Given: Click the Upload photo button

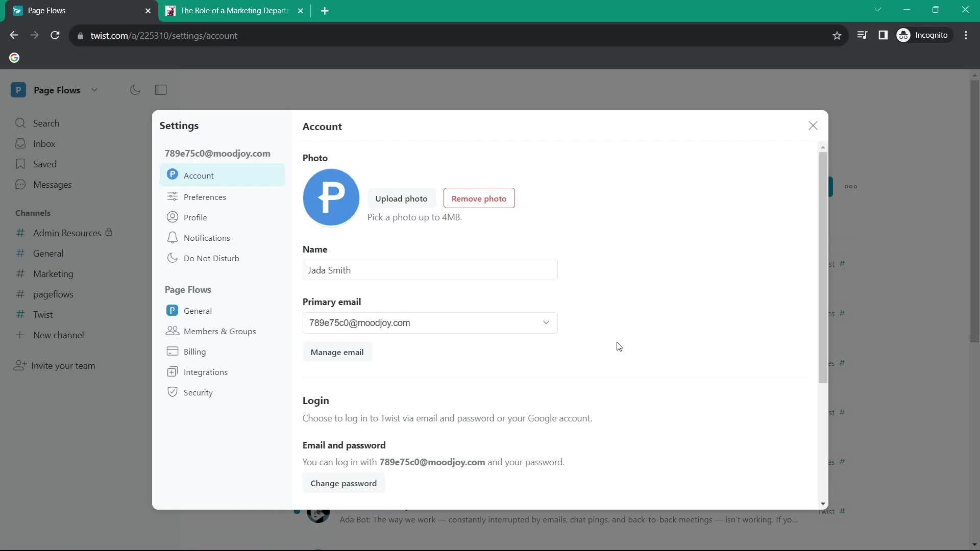Looking at the screenshot, I should (401, 198).
